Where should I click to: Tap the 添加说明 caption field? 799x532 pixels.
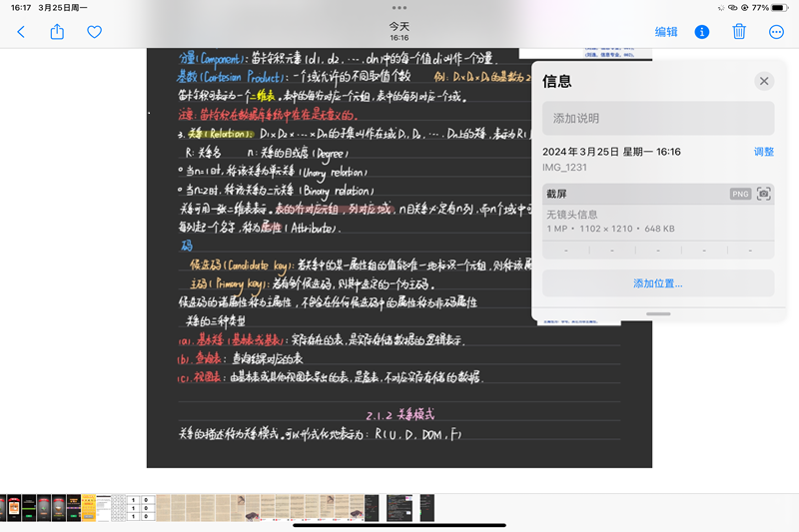pyautogui.click(x=658, y=118)
